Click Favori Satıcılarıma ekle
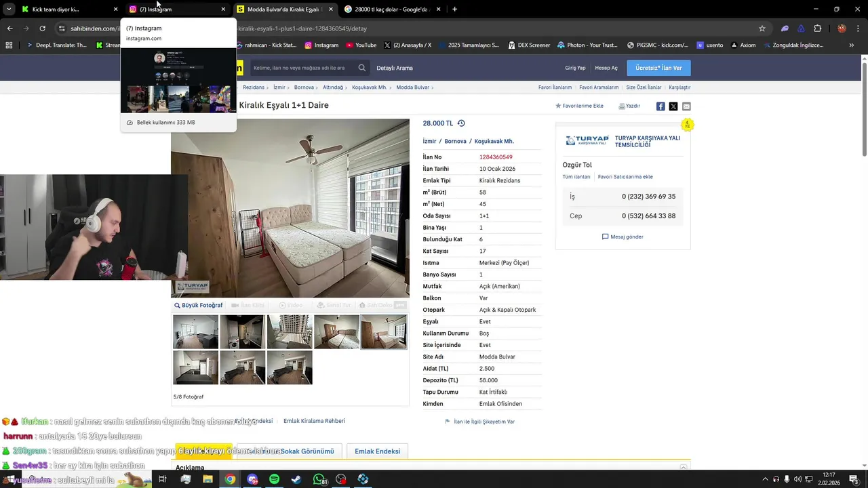The height and width of the screenshot is (488, 868). pyautogui.click(x=625, y=177)
